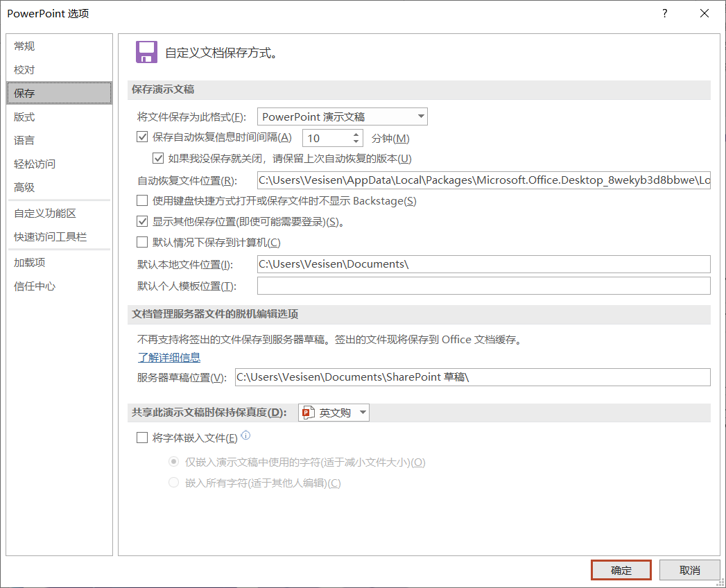Click the 自动恢复文件位置 path field

point(484,180)
